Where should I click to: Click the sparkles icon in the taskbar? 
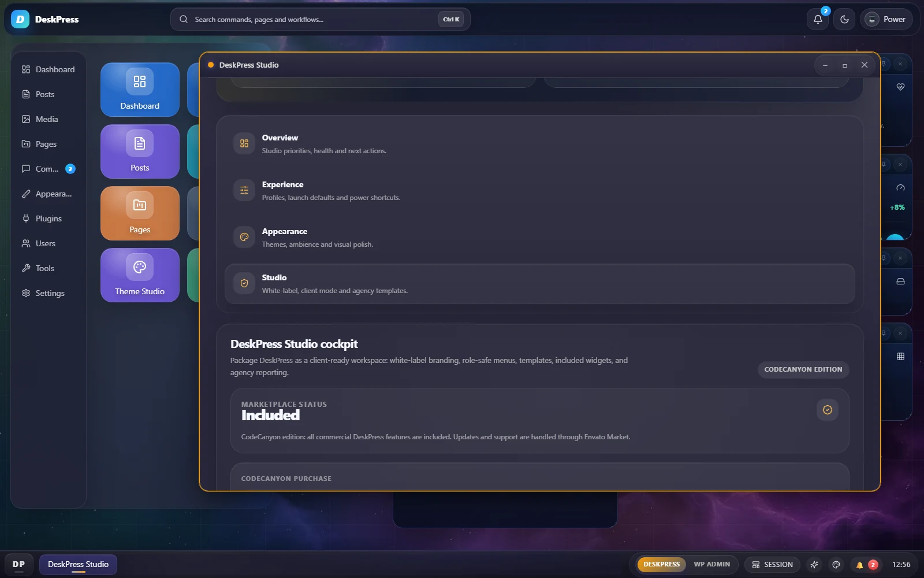coord(814,565)
